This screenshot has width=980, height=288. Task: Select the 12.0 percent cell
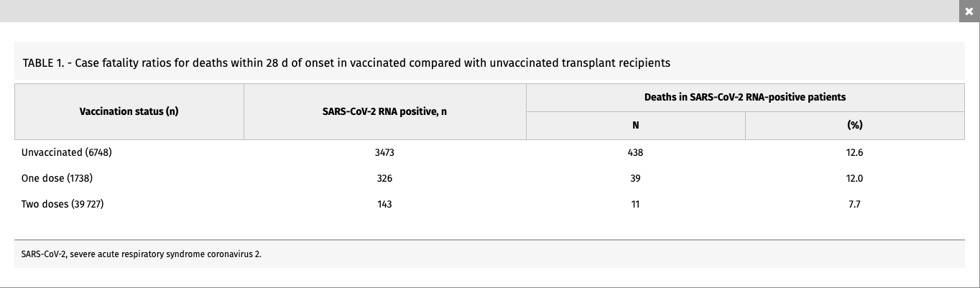click(x=854, y=178)
